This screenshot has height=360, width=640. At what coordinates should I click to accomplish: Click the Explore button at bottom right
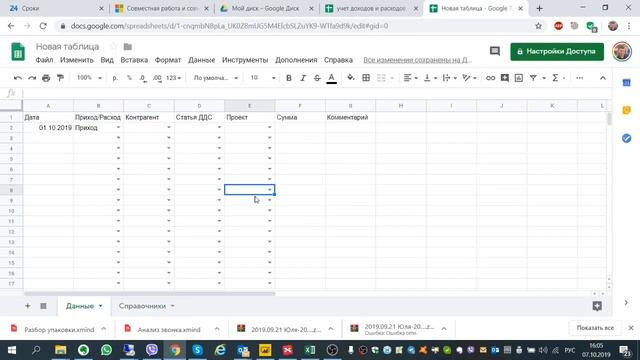click(x=597, y=306)
